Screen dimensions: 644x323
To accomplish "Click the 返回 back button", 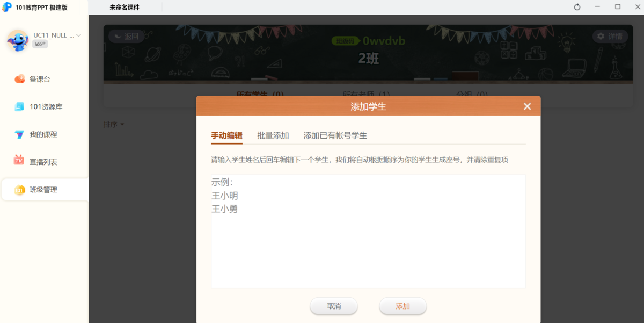I will (126, 37).
